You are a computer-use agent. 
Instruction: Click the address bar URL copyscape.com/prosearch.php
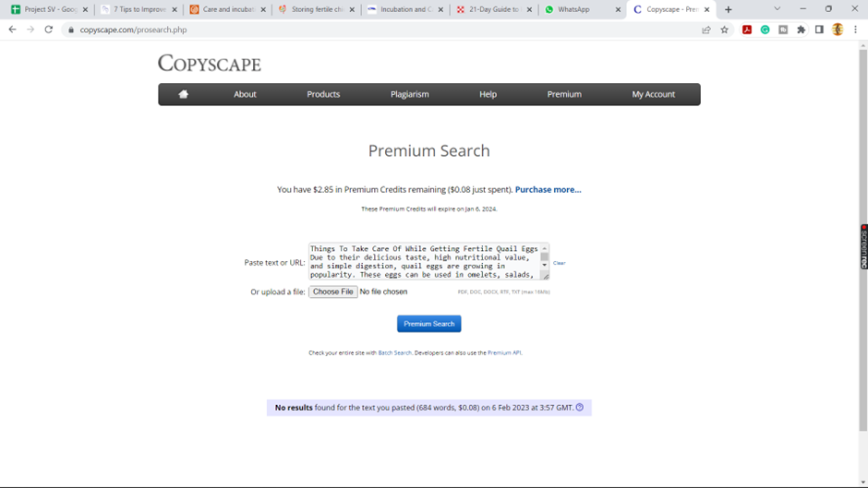(x=133, y=30)
